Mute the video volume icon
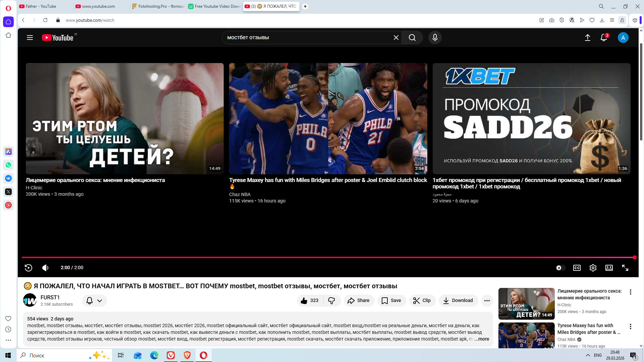Image resolution: width=644 pixels, height=362 pixels. 45,267
